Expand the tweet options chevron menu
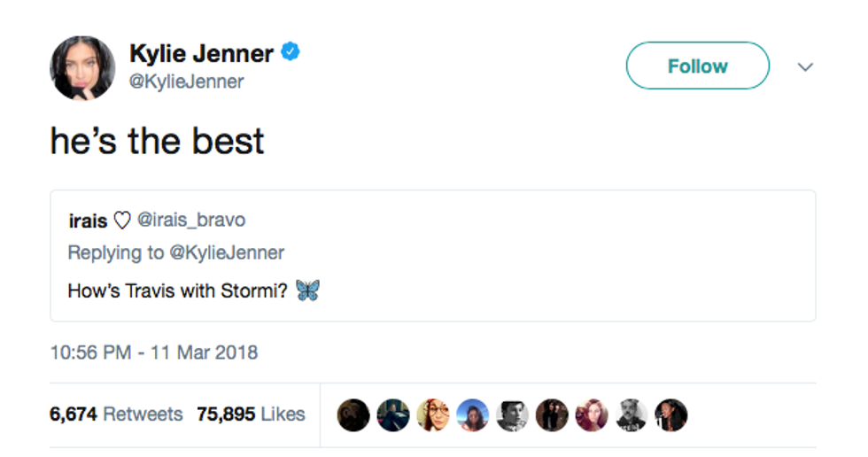Screen dimensions: 868x457 point(805,66)
